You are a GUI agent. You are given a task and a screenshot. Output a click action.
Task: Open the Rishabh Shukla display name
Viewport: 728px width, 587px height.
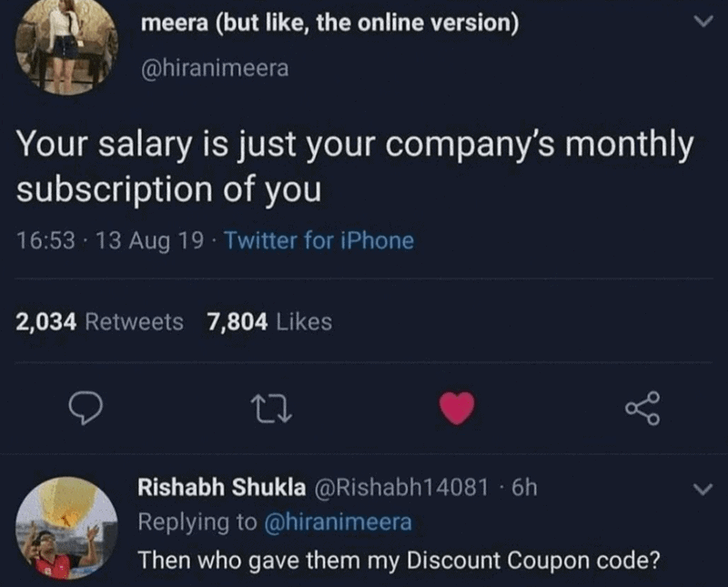click(221, 487)
